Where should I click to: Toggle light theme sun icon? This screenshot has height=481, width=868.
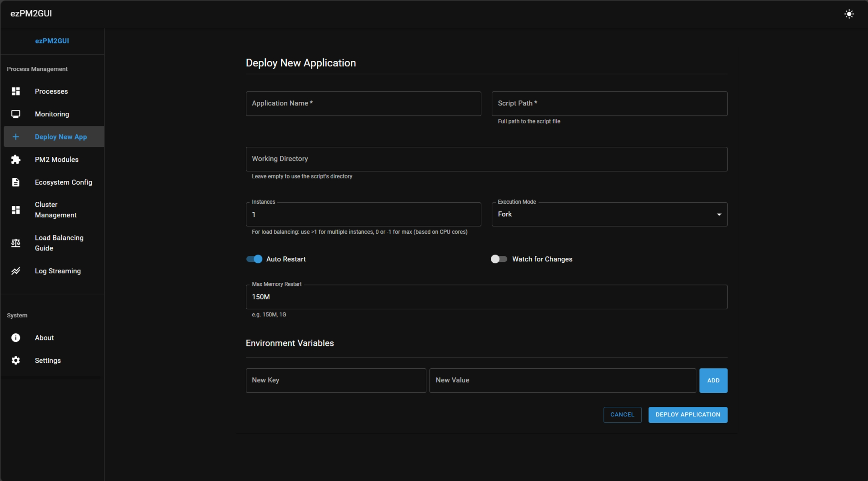[849, 14]
